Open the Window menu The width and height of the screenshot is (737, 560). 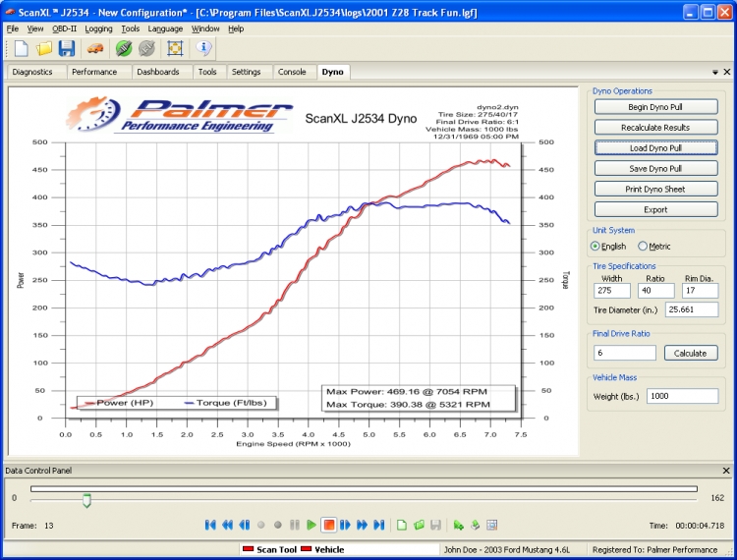[x=205, y=28]
